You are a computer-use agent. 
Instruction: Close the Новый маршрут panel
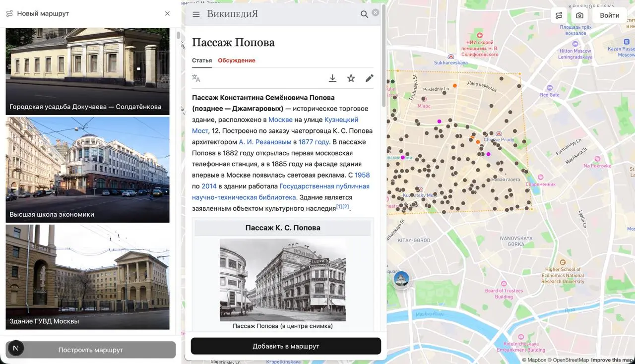[167, 13]
